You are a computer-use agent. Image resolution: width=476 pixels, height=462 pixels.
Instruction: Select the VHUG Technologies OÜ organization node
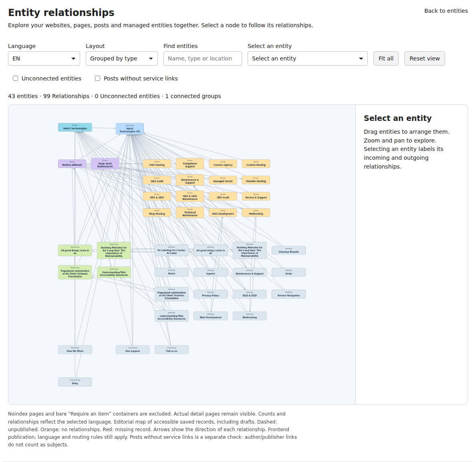tap(130, 129)
